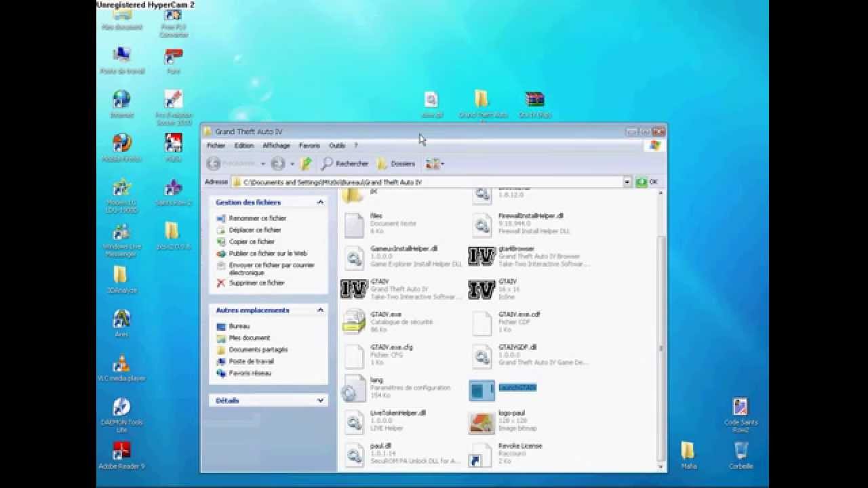Click Déplacer ce fichier
This screenshot has height=488, width=868.
point(255,230)
